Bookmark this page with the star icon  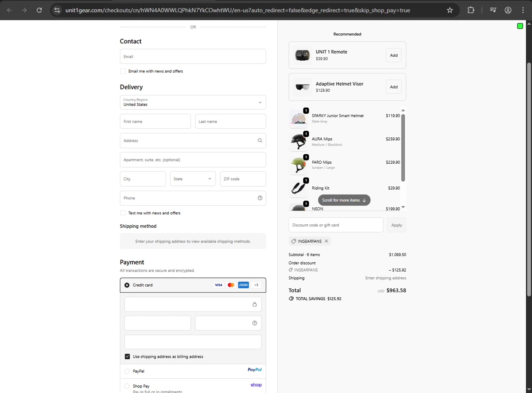[450, 10]
